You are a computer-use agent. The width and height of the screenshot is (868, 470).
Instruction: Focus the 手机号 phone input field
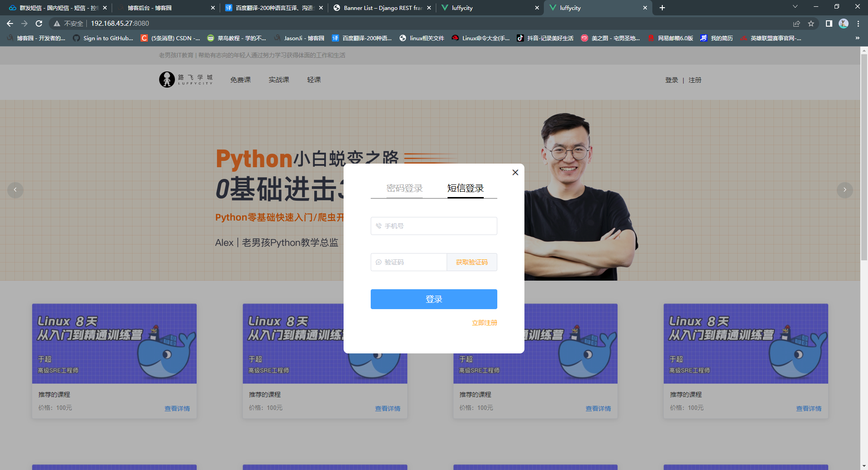click(x=434, y=226)
